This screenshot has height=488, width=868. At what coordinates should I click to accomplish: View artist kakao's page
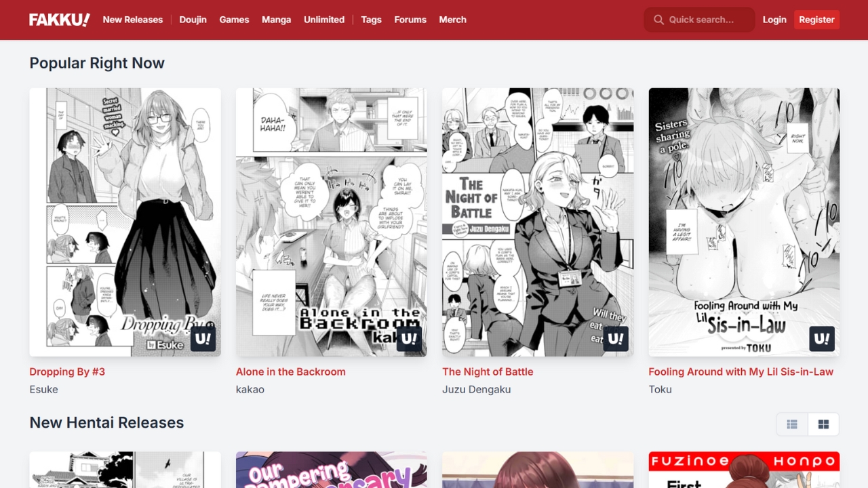(250, 389)
